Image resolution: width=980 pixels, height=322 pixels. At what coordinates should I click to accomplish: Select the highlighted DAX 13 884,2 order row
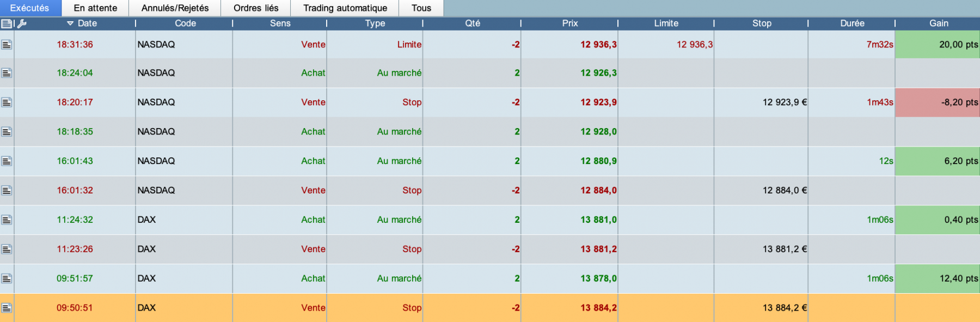[x=490, y=308]
